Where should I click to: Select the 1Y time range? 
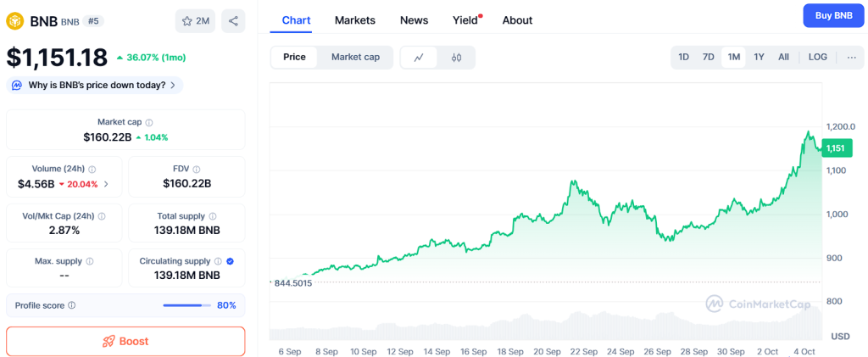click(x=759, y=57)
